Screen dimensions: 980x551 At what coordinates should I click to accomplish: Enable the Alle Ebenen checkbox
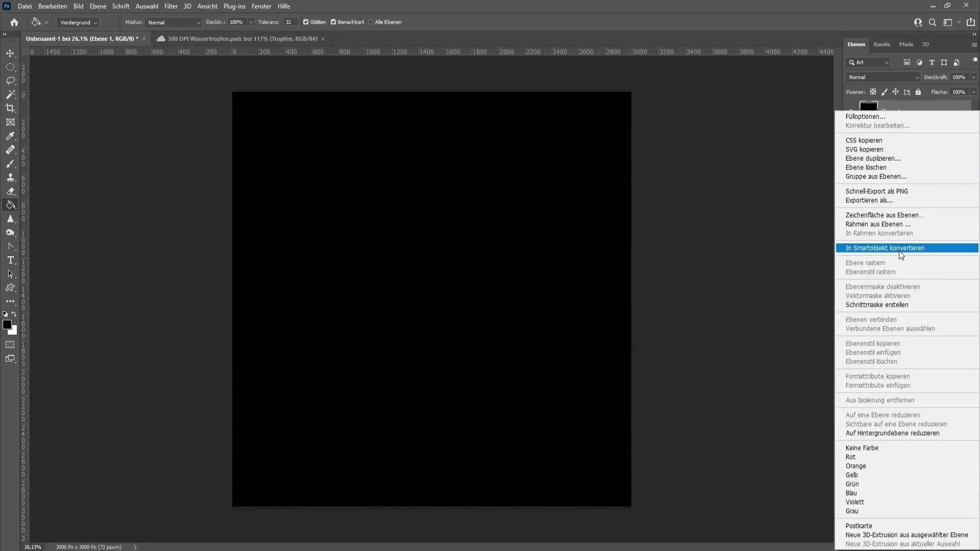pyautogui.click(x=371, y=22)
